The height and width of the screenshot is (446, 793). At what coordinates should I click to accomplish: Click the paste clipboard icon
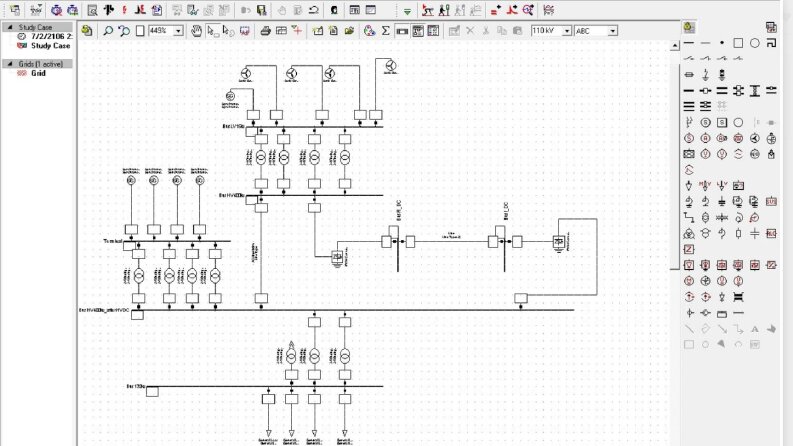click(x=517, y=31)
